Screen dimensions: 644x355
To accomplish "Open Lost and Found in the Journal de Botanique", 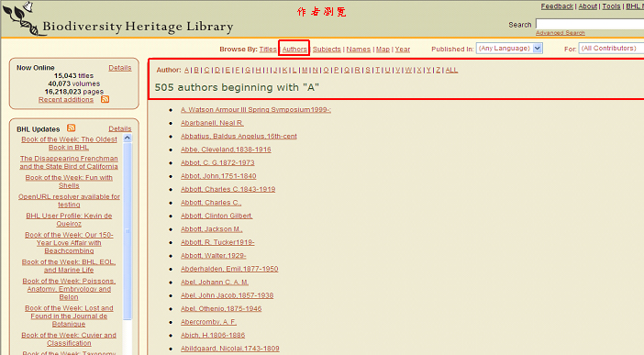I will (x=69, y=316).
